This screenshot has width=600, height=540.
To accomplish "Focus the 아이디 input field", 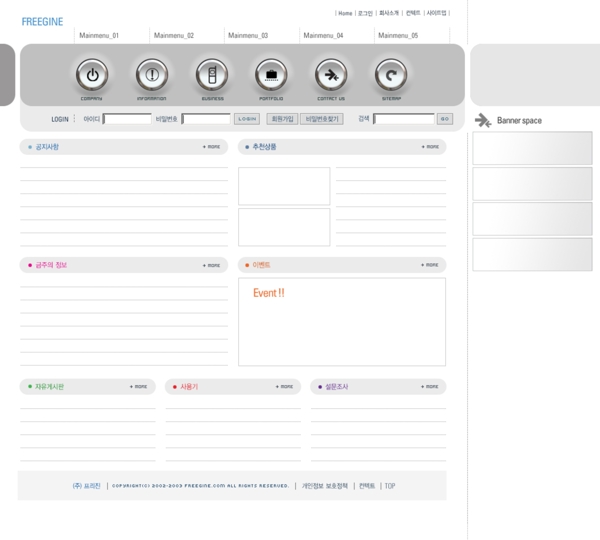I will click(x=127, y=119).
